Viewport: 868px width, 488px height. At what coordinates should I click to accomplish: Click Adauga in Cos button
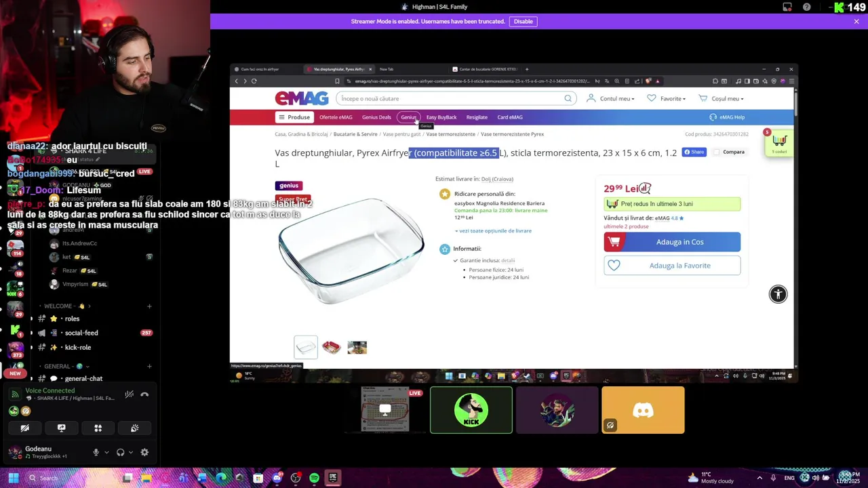672,242
